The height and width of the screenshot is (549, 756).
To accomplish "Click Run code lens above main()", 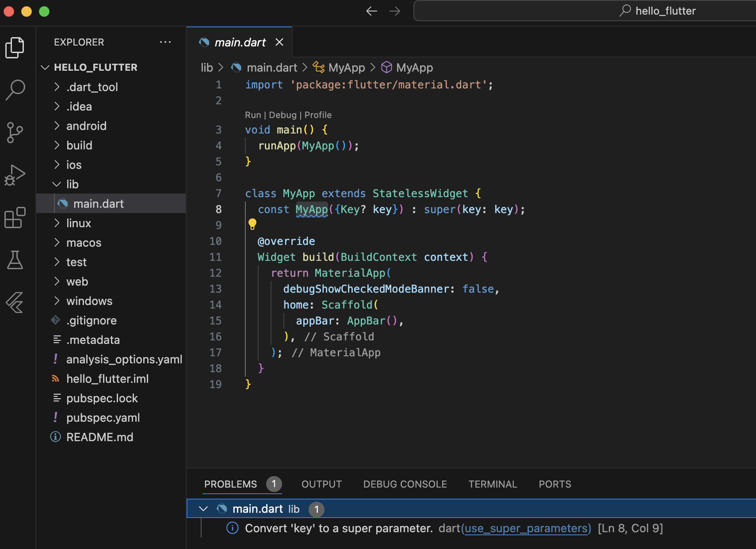I will (x=253, y=115).
